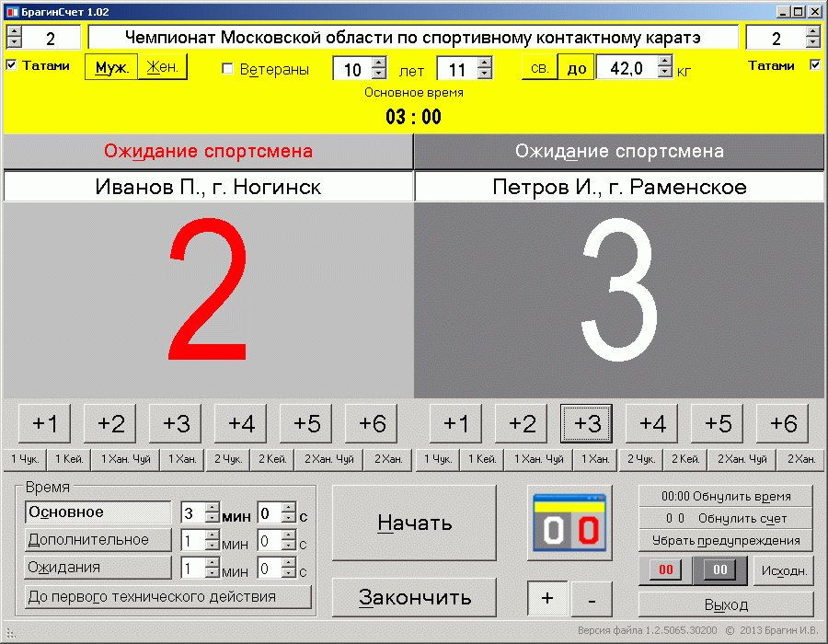Select Дополнительное time mode
This screenshot has height=644, width=828.
pyautogui.click(x=98, y=539)
